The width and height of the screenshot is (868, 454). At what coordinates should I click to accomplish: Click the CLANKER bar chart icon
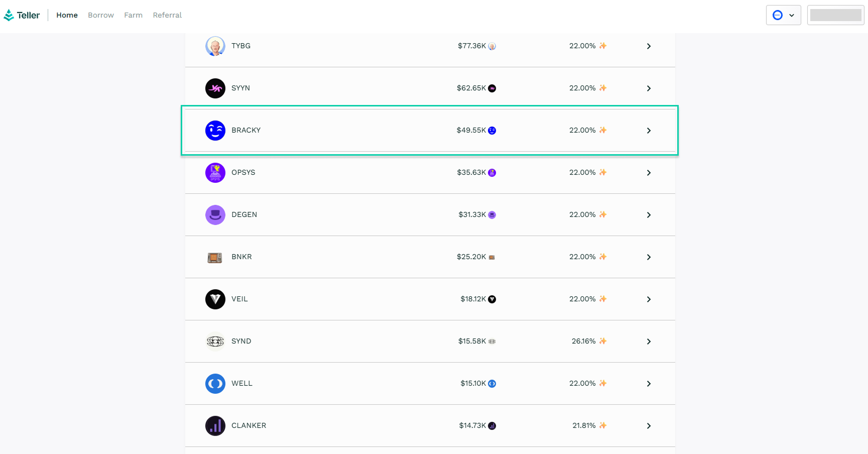[215, 426]
